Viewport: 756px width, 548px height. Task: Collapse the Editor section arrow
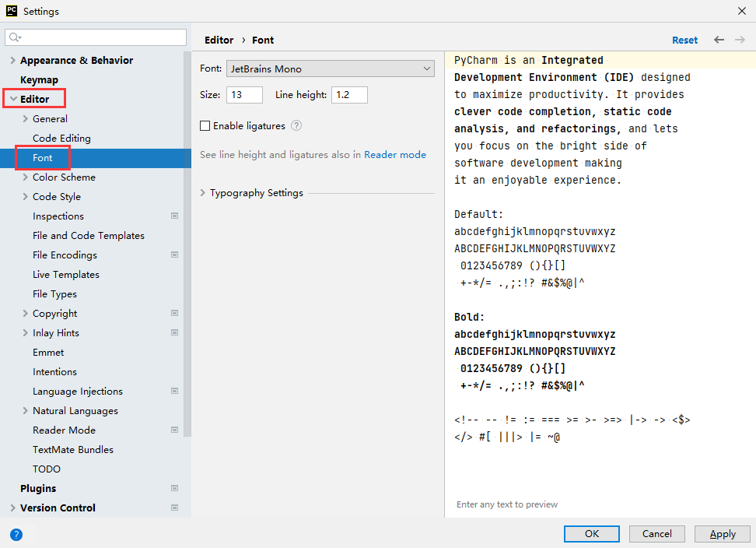point(13,99)
